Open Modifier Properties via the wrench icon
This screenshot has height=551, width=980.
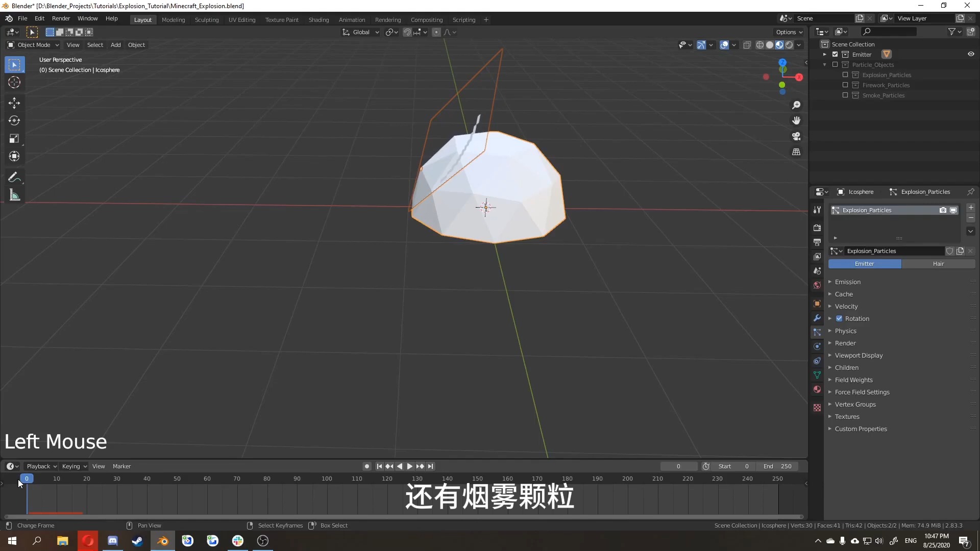pyautogui.click(x=817, y=318)
